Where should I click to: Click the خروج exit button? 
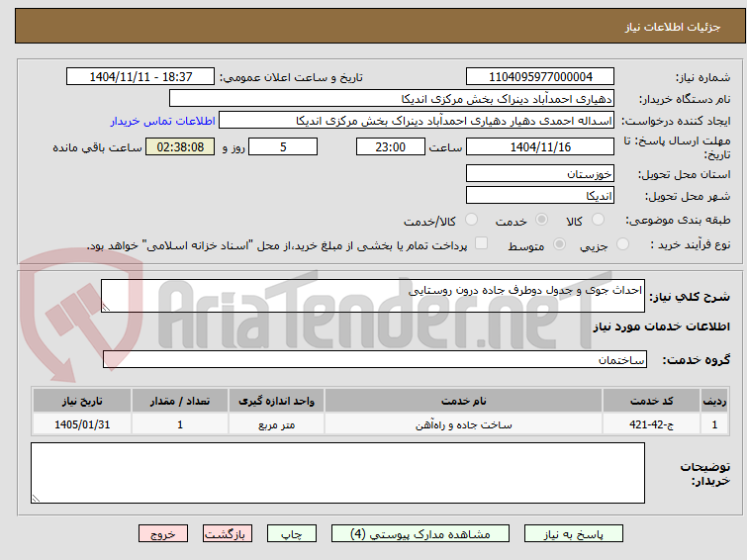click(x=163, y=534)
